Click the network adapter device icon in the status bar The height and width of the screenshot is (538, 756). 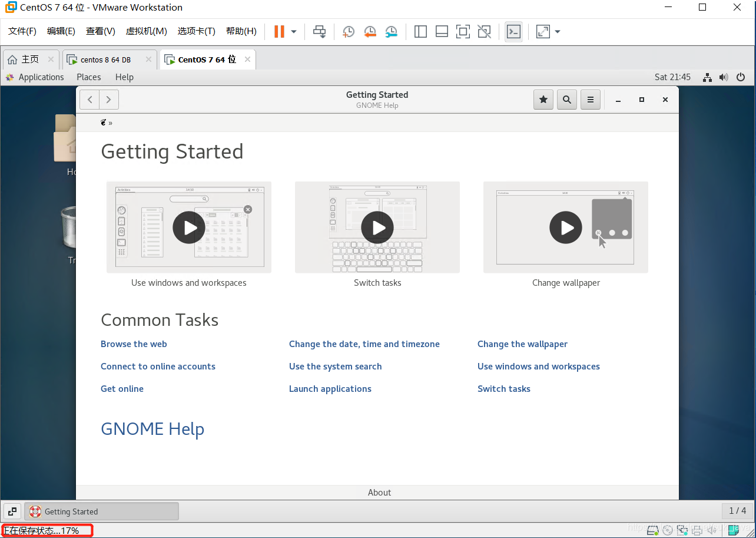coord(683,531)
